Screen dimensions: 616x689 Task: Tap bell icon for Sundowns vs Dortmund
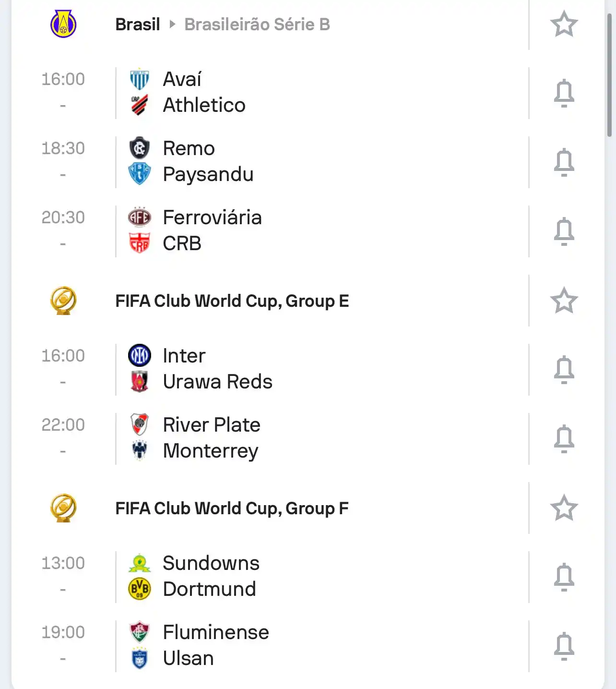(x=564, y=577)
